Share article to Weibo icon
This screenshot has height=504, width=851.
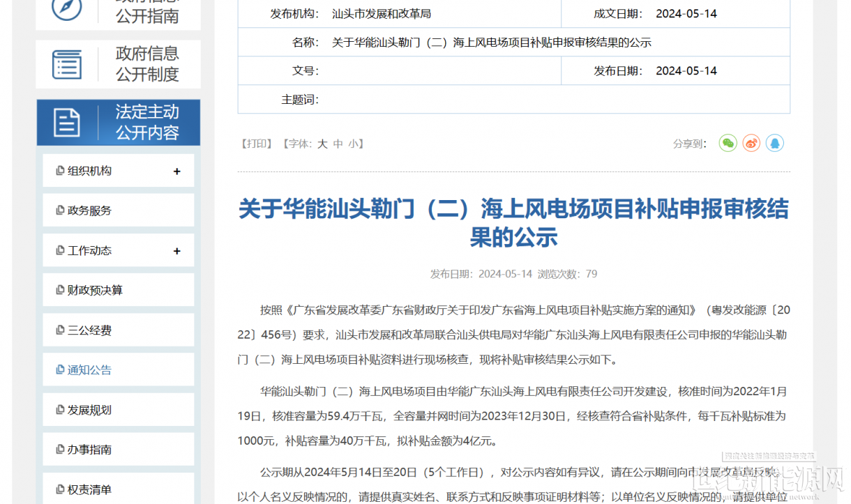click(x=751, y=143)
